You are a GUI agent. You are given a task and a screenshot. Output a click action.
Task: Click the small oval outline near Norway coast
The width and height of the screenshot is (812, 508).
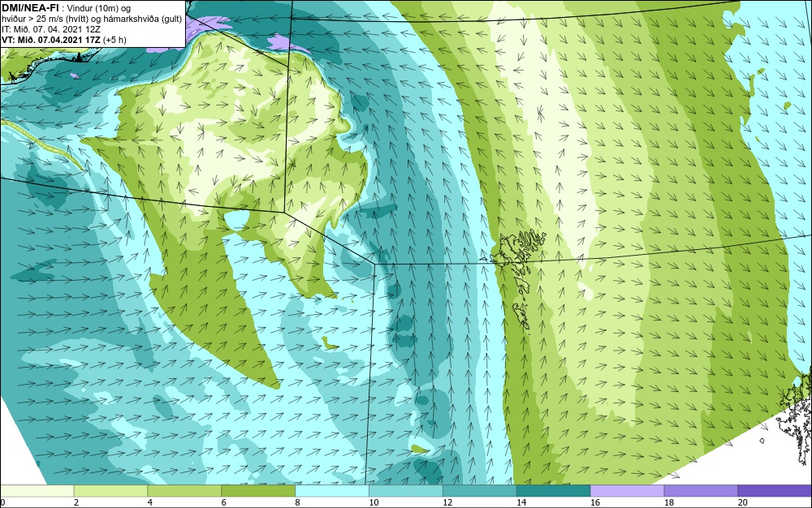click(x=762, y=441)
